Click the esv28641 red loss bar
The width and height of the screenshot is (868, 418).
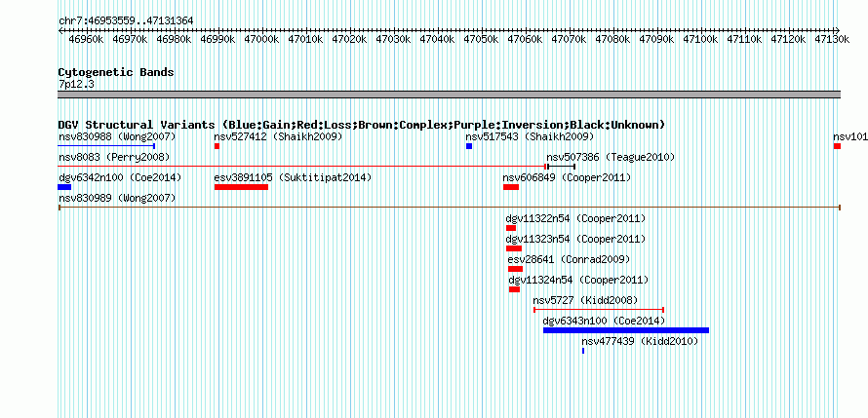point(515,269)
